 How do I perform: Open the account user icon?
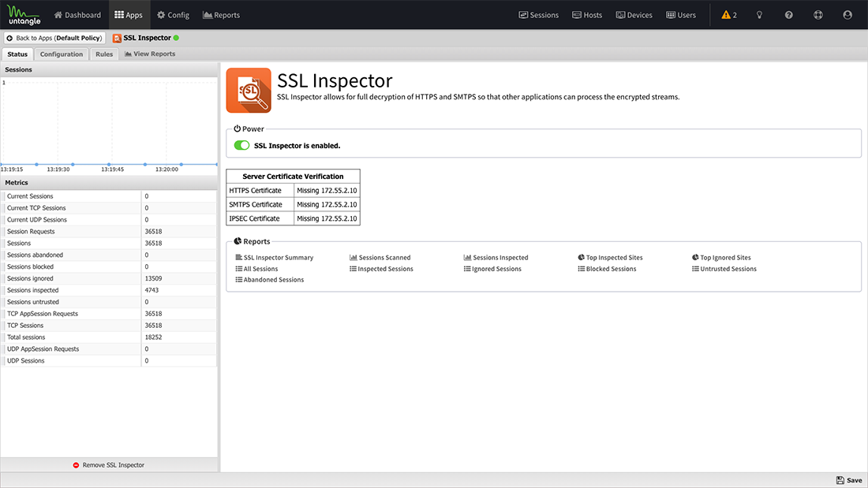point(847,15)
